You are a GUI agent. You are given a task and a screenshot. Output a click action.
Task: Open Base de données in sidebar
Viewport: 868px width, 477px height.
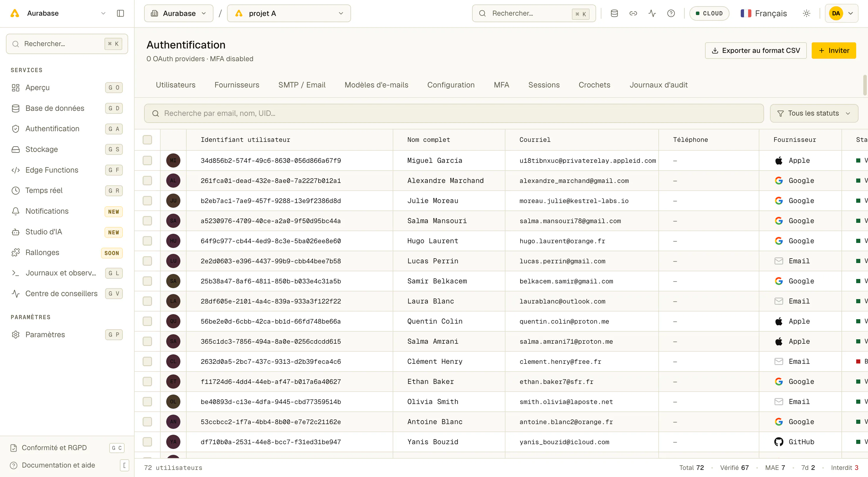click(67, 108)
